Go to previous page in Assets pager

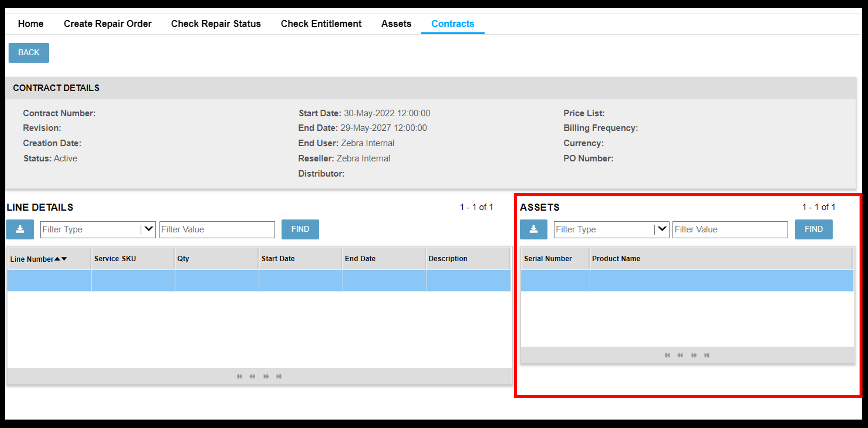pos(680,355)
